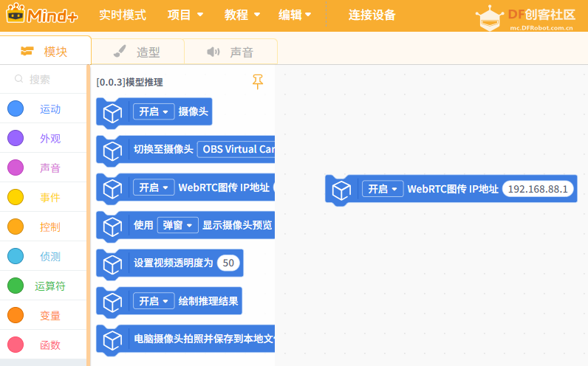Select the light blue 侦测 category circle

(x=16, y=256)
